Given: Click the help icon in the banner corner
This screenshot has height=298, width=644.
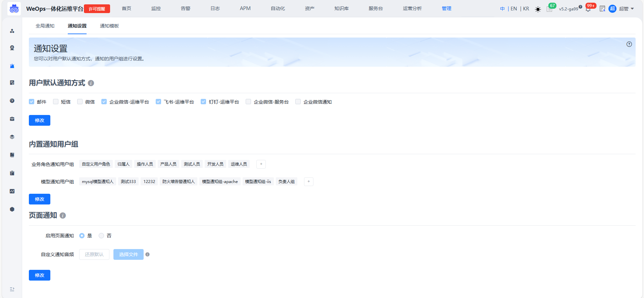Looking at the screenshot, I should click(629, 44).
